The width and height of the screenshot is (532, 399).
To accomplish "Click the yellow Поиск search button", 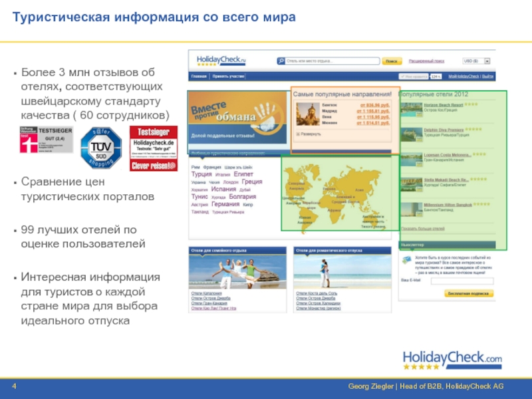I will pos(392,61).
